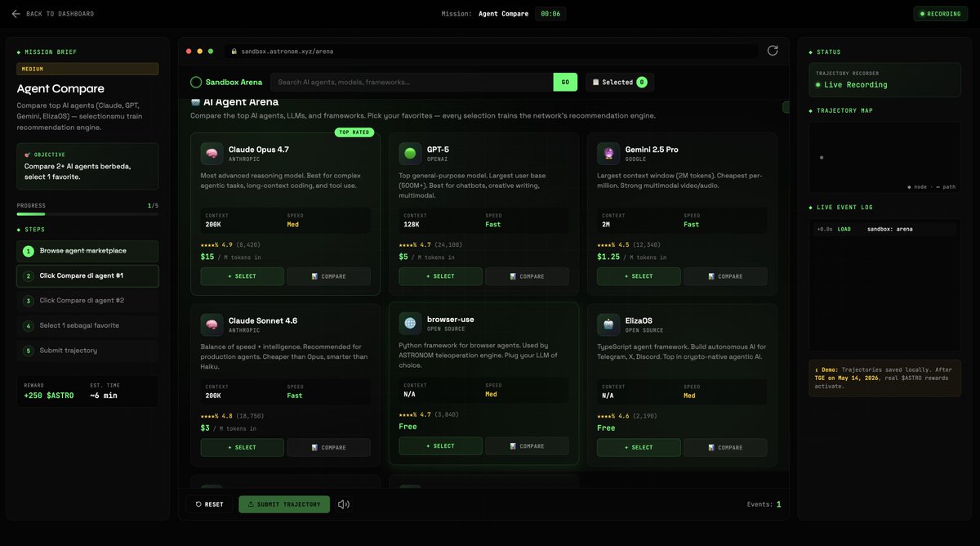Click Submit Trajectory button
The width and height of the screenshot is (980, 546).
[x=284, y=504]
